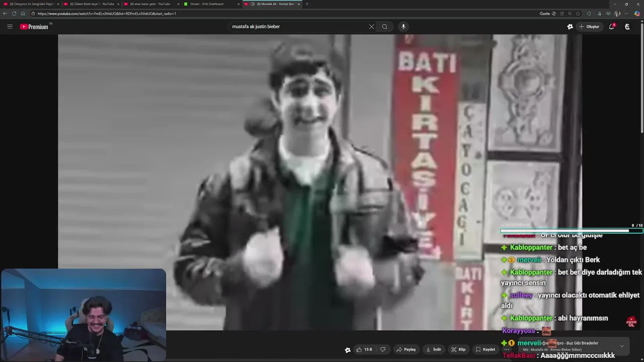644x362 pixels.
Task: Like the video showing 15 B
Action: point(364,349)
